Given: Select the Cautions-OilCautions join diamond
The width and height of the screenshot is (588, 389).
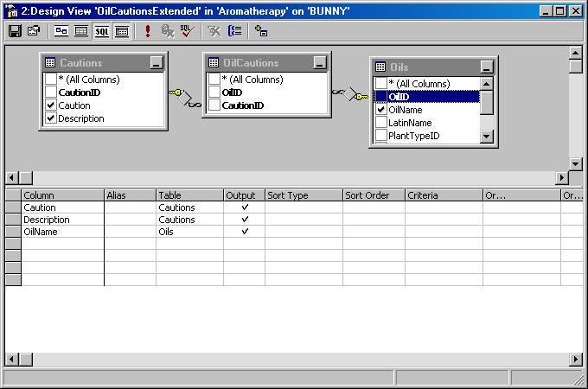Looking at the screenshot, I should coord(184,98).
